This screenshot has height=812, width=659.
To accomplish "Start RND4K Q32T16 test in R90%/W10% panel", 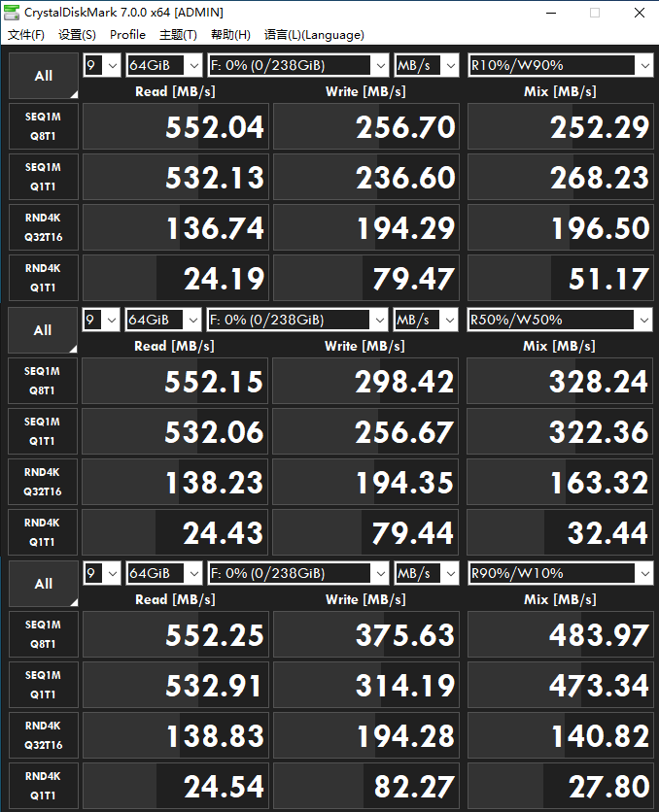I will click(44, 735).
